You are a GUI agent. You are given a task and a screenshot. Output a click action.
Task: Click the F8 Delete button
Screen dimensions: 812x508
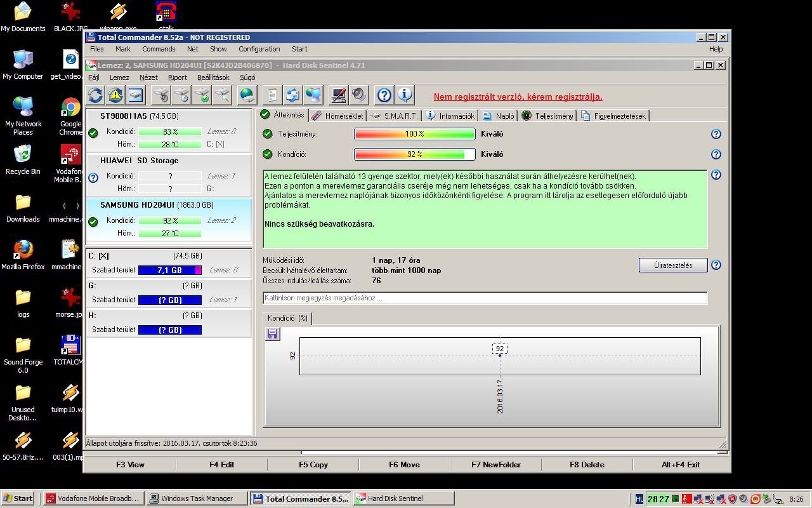tap(587, 465)
